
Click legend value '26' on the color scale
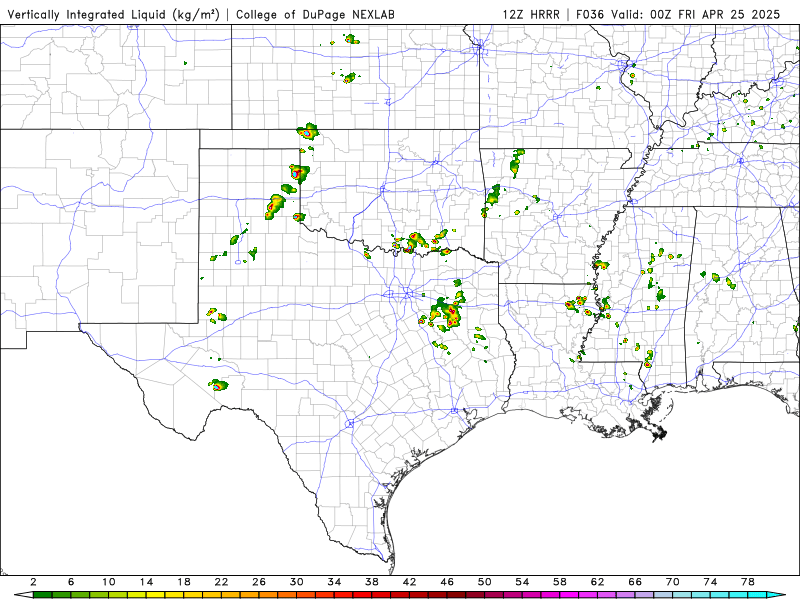coord(259,582)
